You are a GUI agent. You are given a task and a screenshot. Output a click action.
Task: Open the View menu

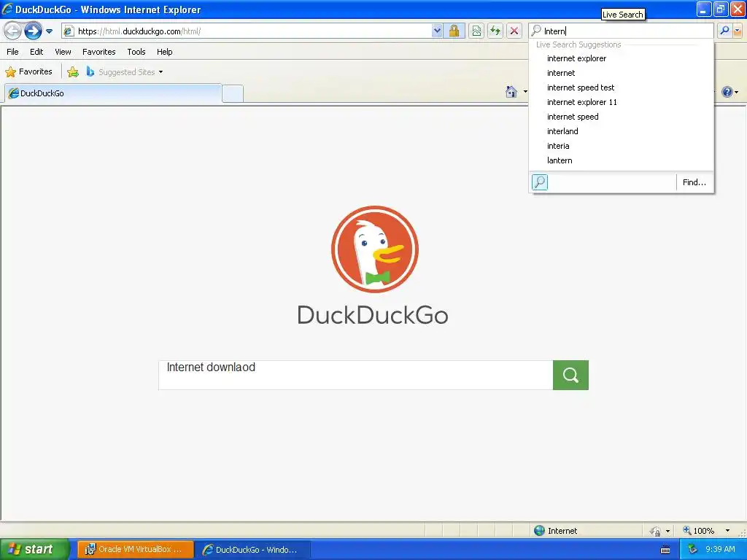click(63, 52)
